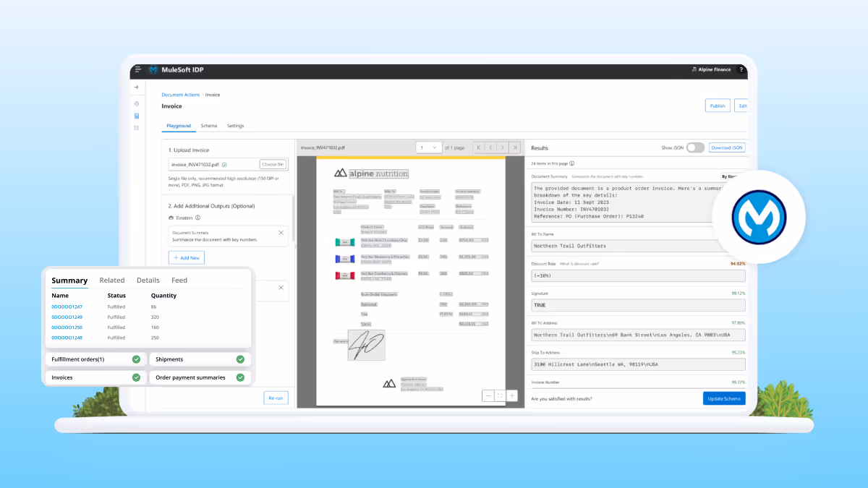Click the Add New button
The width and height of the screenshot is (868, 488).
click(187, 257)
